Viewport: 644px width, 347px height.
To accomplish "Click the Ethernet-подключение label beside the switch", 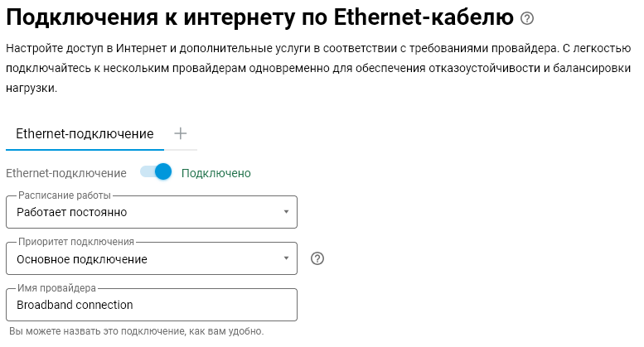I will [x=66, y=173].
